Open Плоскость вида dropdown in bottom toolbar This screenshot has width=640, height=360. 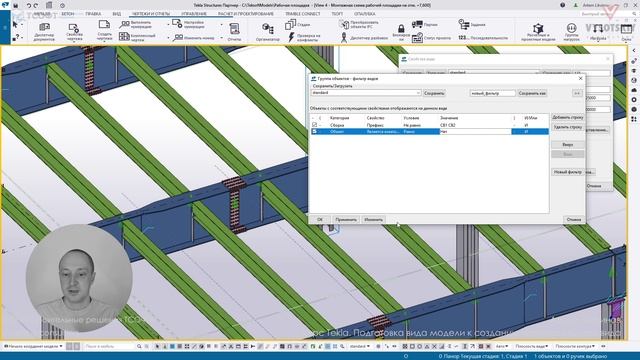click(x=531, y=346)
